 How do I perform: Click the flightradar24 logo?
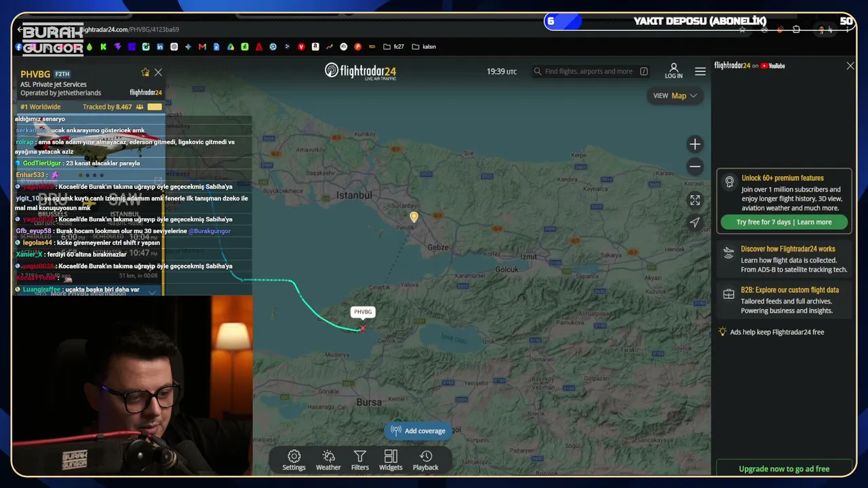(360, 71)
